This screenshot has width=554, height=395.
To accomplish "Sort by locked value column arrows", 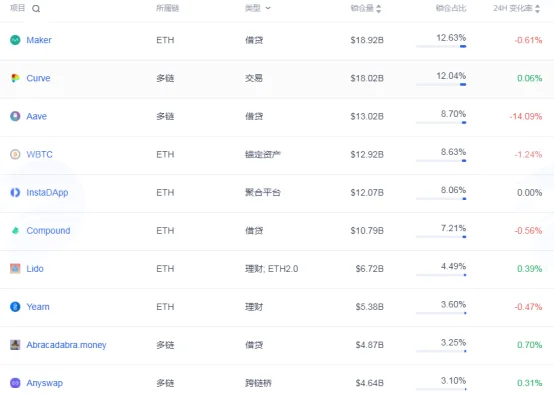I will 379,8.
